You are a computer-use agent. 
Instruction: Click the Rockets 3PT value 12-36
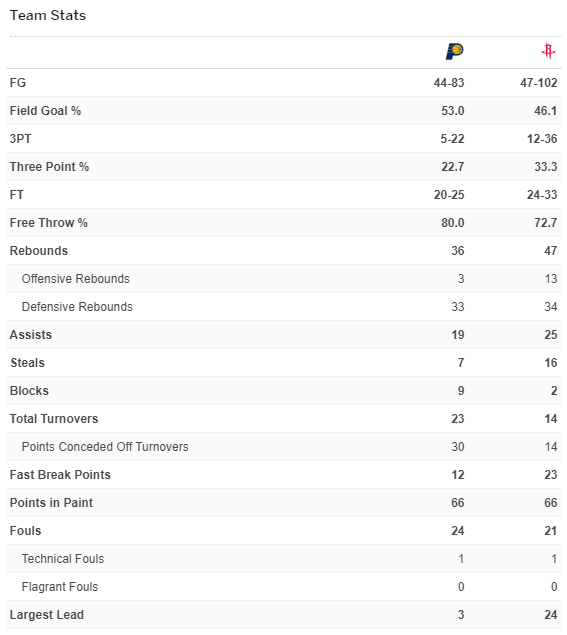pos(542,139)
